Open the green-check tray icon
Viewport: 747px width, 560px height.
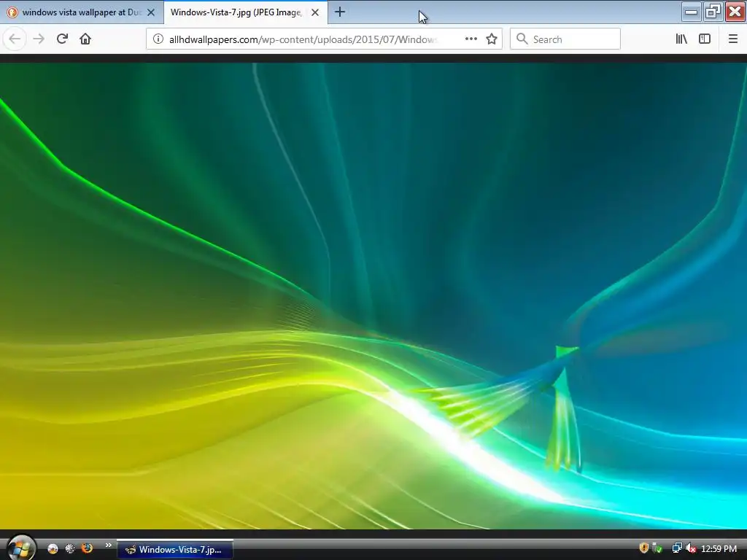coord(657,548)
